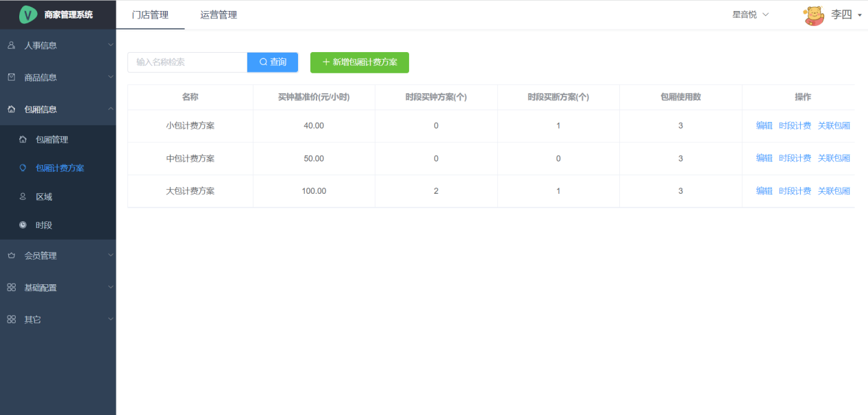This screenshot has height=415, width=868.
Task: Collapse the 包厢信息 menu chevron
Action: 110,109
